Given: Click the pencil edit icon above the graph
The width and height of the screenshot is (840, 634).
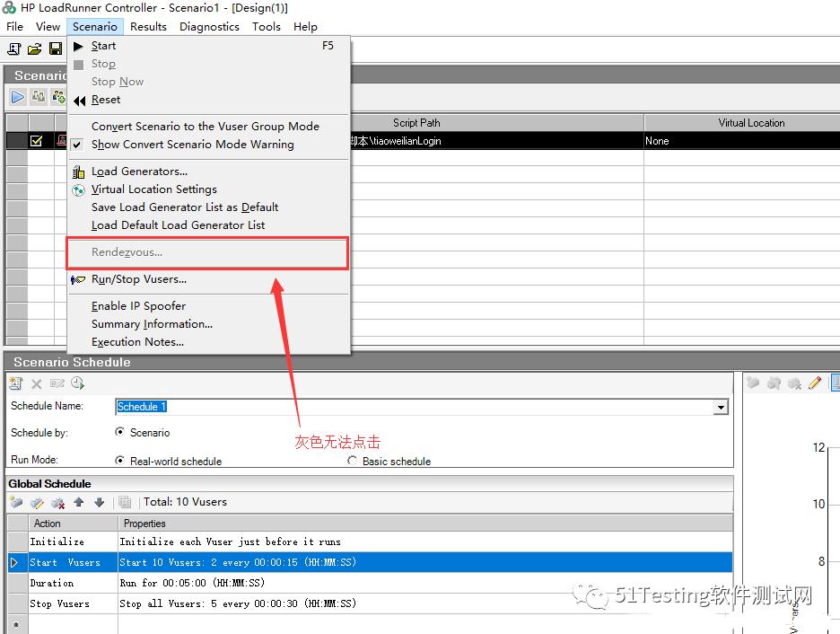Looking at the screenshot, I should [x=815, y=383].
